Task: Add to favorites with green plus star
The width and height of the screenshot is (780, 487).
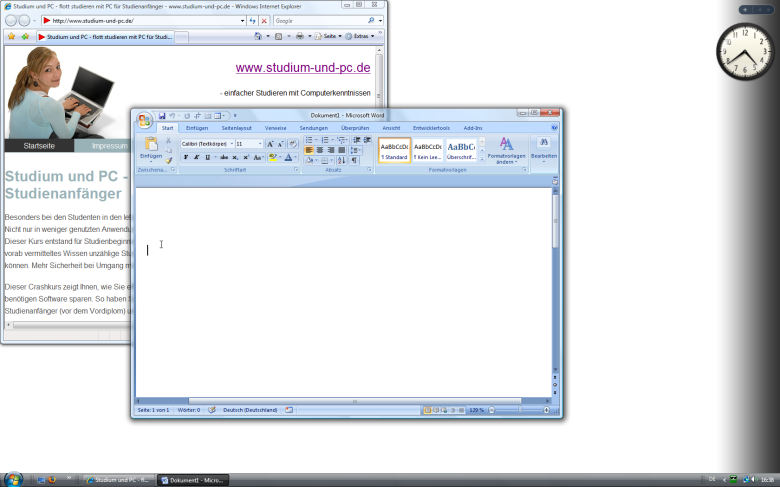Action: coord(25,36)
